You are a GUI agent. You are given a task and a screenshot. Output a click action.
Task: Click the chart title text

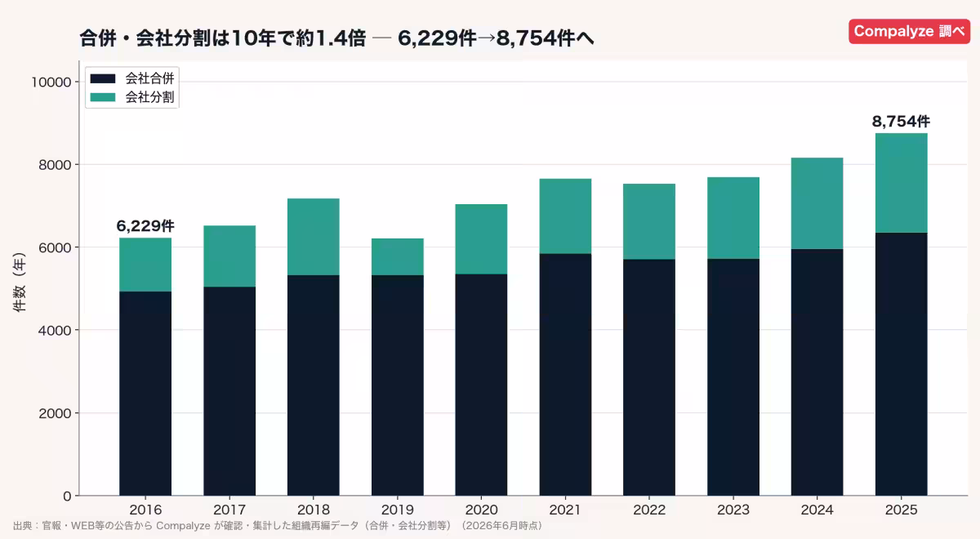(x=337, y=38)
